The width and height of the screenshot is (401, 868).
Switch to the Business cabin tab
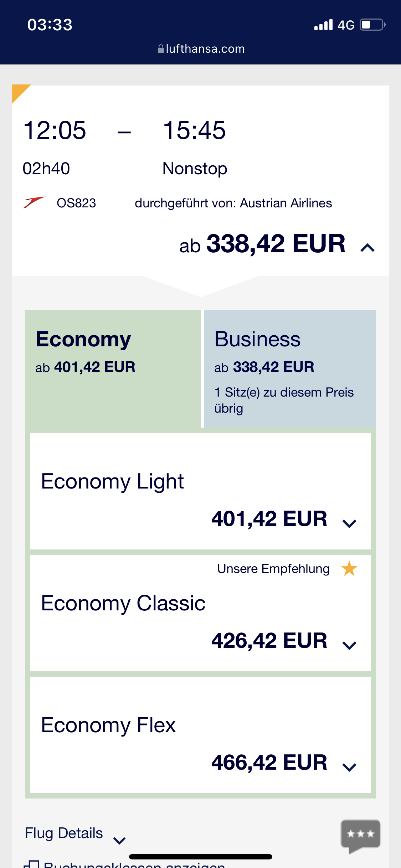click(x=289, y=368)
